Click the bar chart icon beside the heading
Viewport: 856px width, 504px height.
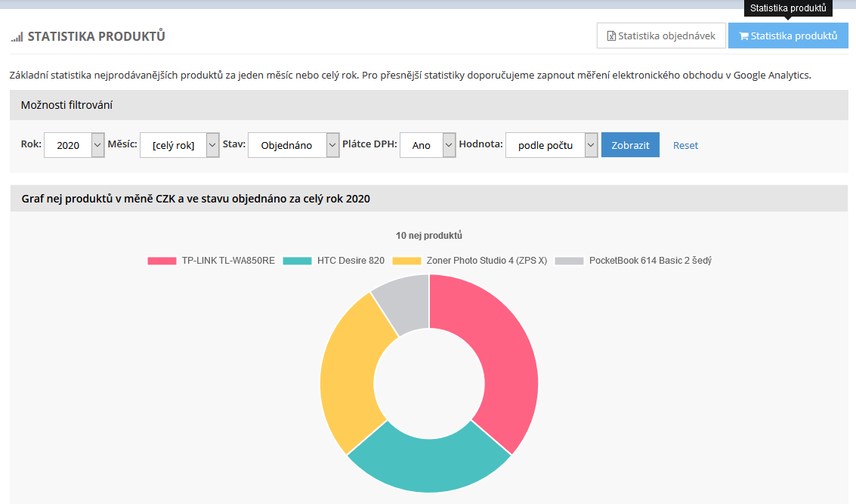pyautogui.click(x=17, y=37)
